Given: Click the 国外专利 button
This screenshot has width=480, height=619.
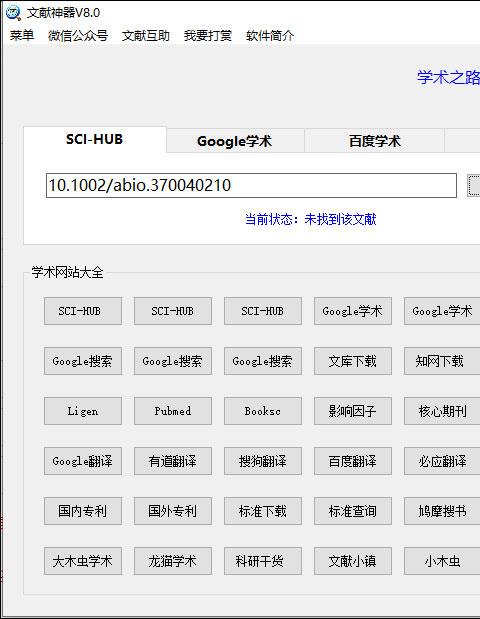Looking at the screenshot, I should (x=173, y=511).
